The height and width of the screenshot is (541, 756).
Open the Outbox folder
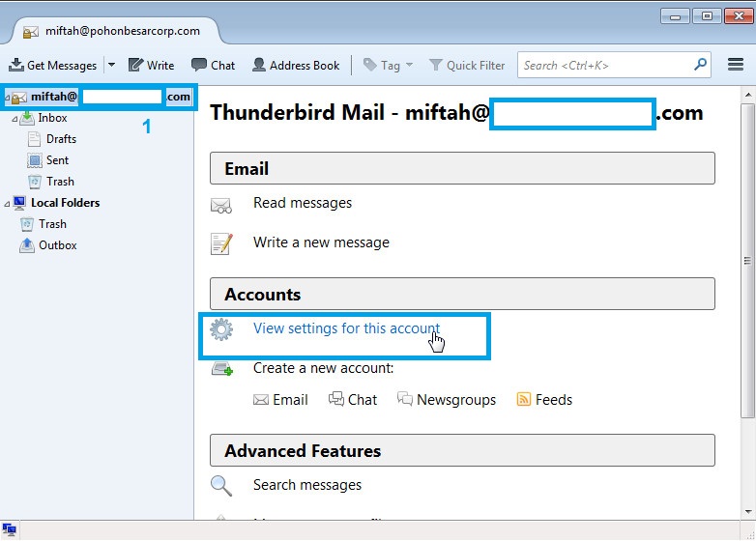58,245
